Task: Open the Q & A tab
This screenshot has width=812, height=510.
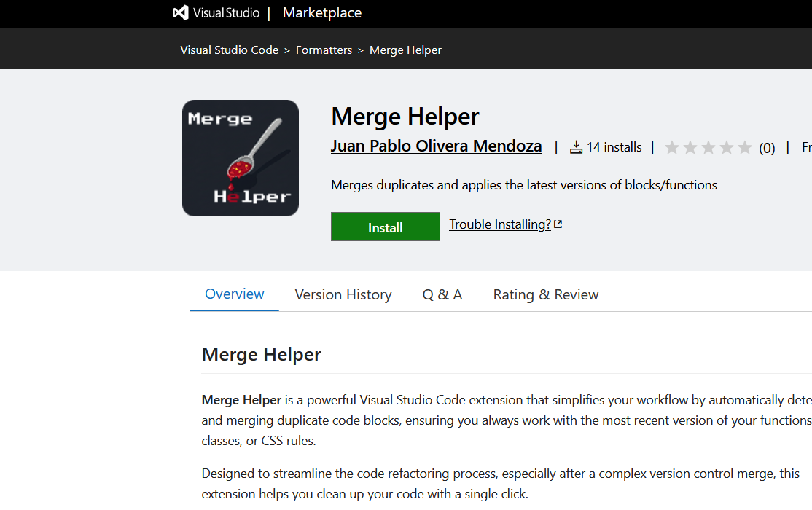Action: [x=442, y=294]
